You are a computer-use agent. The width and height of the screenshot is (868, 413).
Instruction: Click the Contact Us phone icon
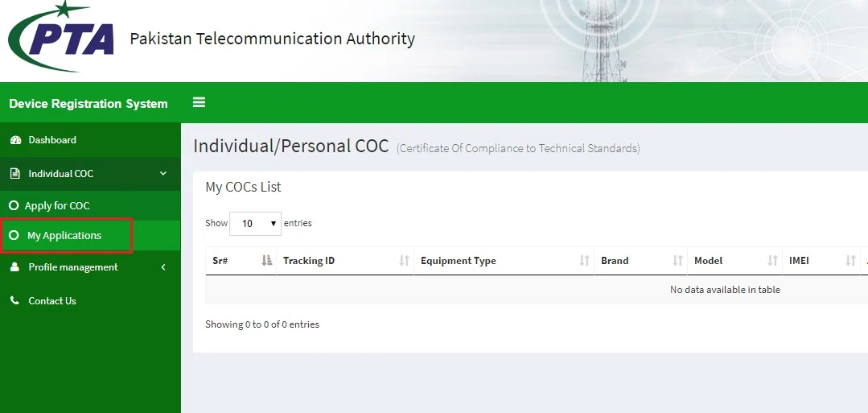tap(14, 301)
